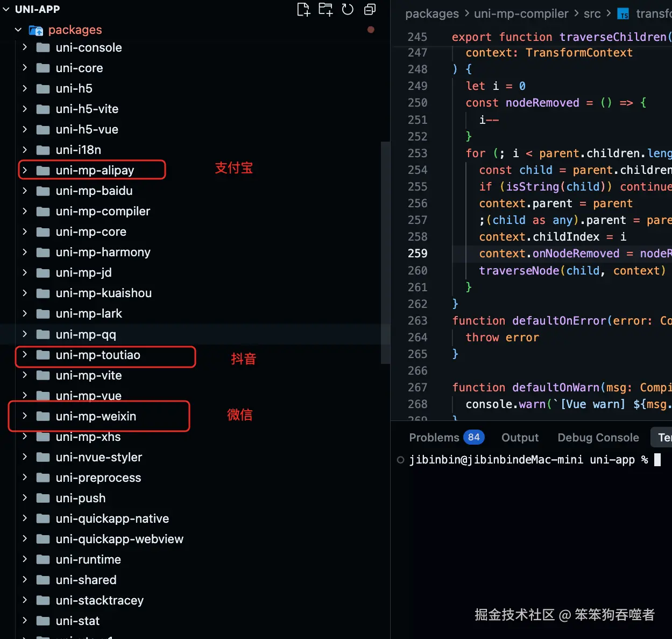Select the uni-stat folder name

pyautogui.click(x=77, y=621)
